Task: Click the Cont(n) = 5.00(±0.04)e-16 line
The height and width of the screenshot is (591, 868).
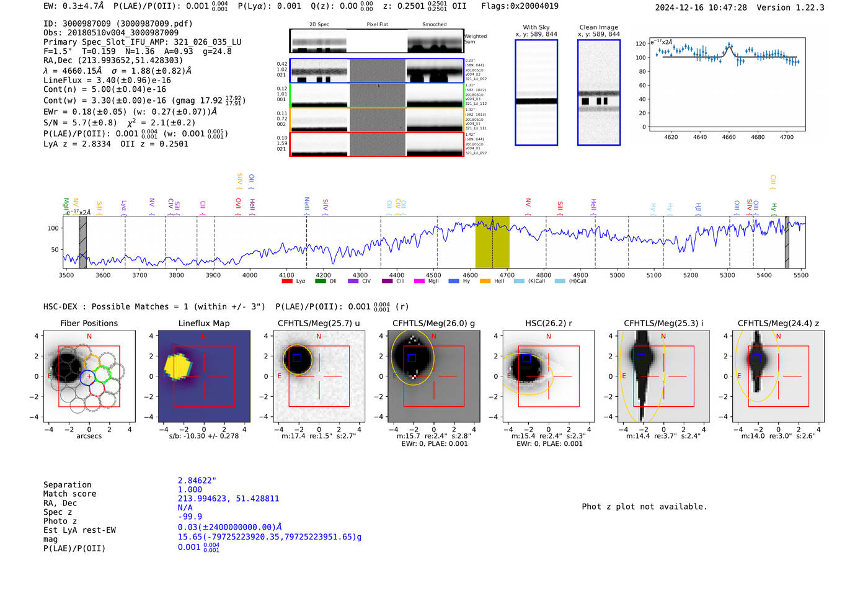Action: [x=105, y=89]
